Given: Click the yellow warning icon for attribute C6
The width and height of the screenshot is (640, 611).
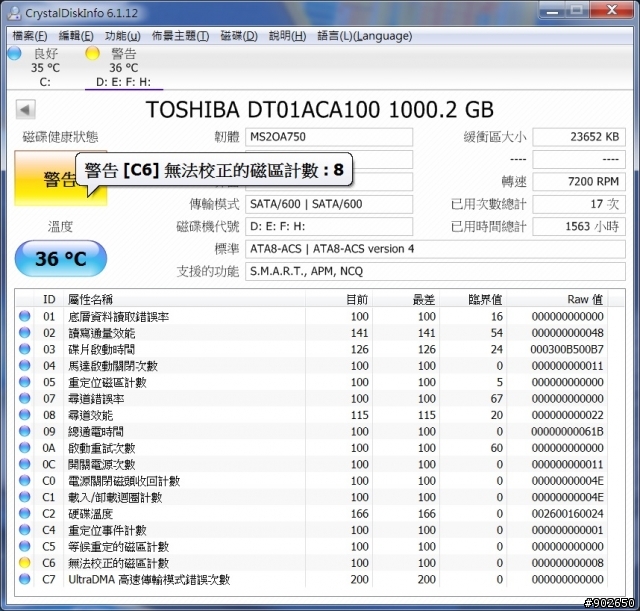Looking at the screenshot, I should (x=24, y=562).
